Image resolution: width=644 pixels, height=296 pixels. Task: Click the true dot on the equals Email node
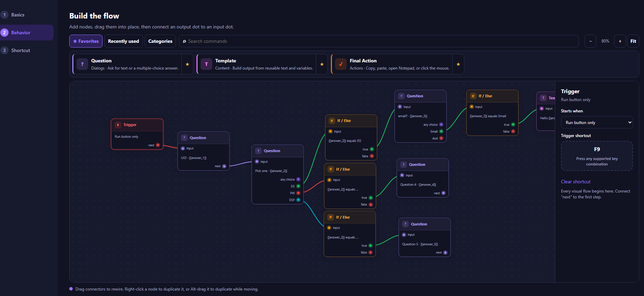pos(513,125)
